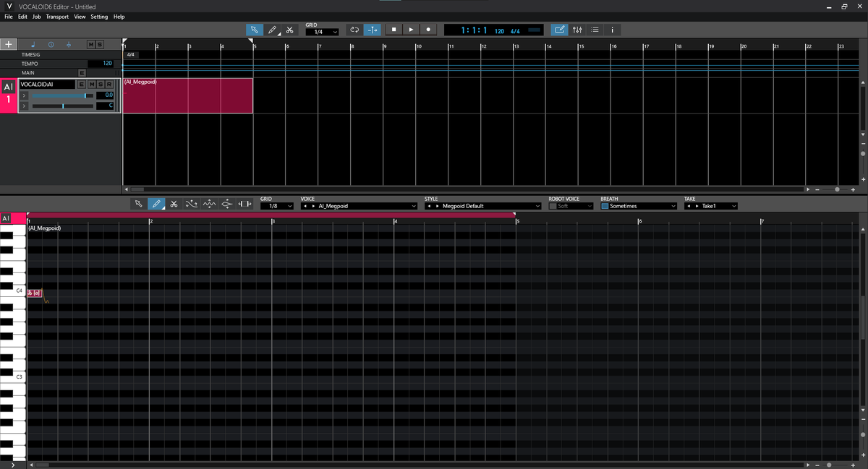868x469 pixels.
Task: Select the scissors tool in top toolbar
Action: coord(289,30)
